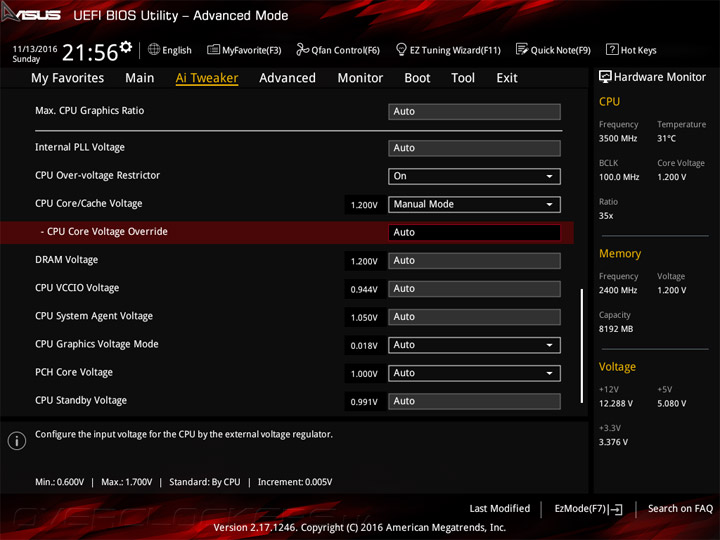Open MyFavorite(F3) shortcut

(x=244, y=50)
